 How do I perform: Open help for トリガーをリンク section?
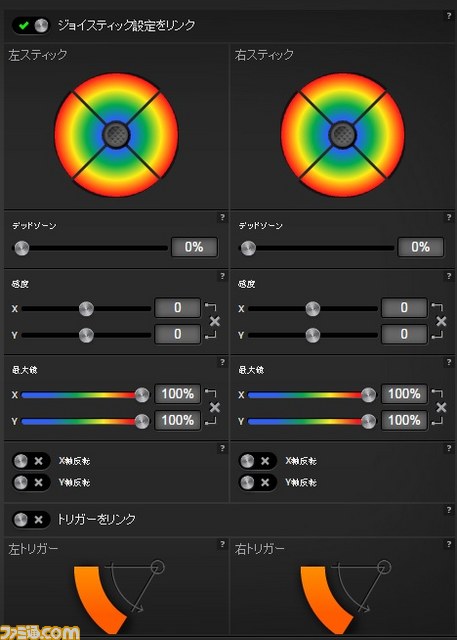point(449,510)
